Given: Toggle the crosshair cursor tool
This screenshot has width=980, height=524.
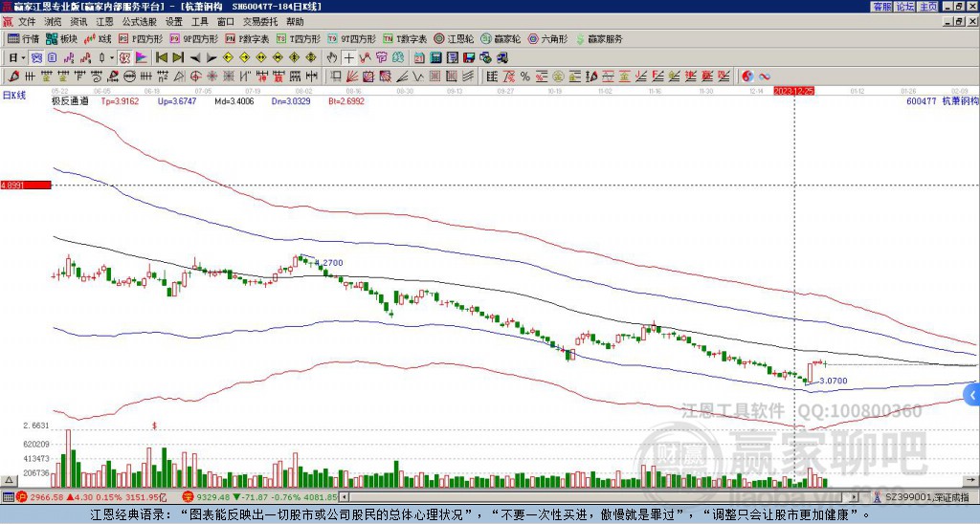Looking at the screenshot, I should point(348,58).
